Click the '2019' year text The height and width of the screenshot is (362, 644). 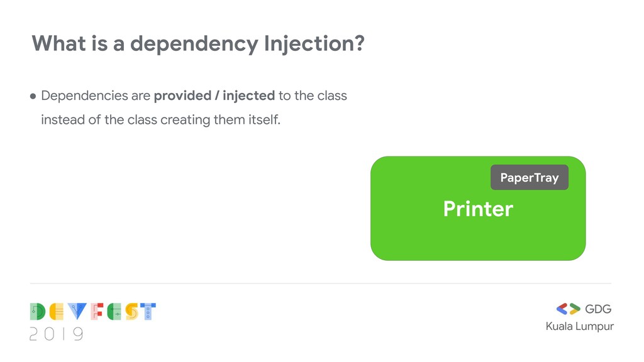coord(57,334)
